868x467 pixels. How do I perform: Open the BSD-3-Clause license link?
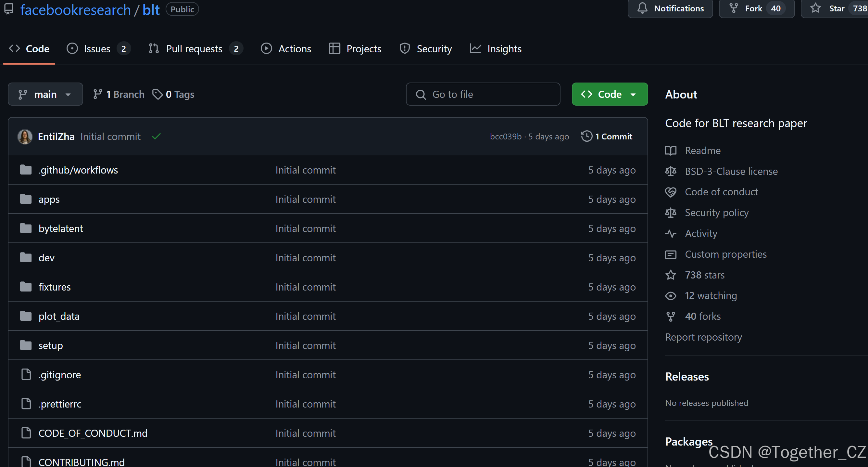tap(731, 171)
